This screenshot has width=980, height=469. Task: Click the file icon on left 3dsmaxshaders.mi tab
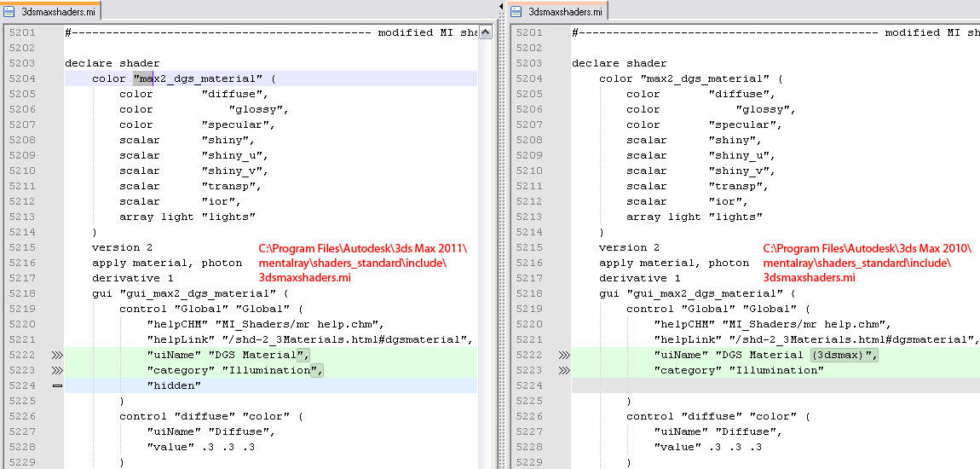tap(9, 10)
